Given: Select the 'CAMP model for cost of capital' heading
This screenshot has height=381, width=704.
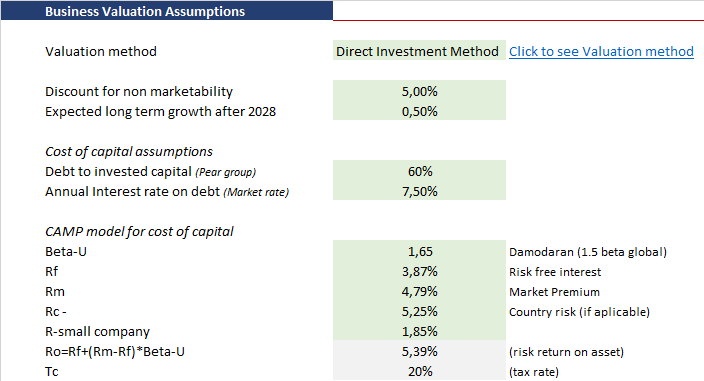Looking at the screenshot, I should click(x=139, y=232).
